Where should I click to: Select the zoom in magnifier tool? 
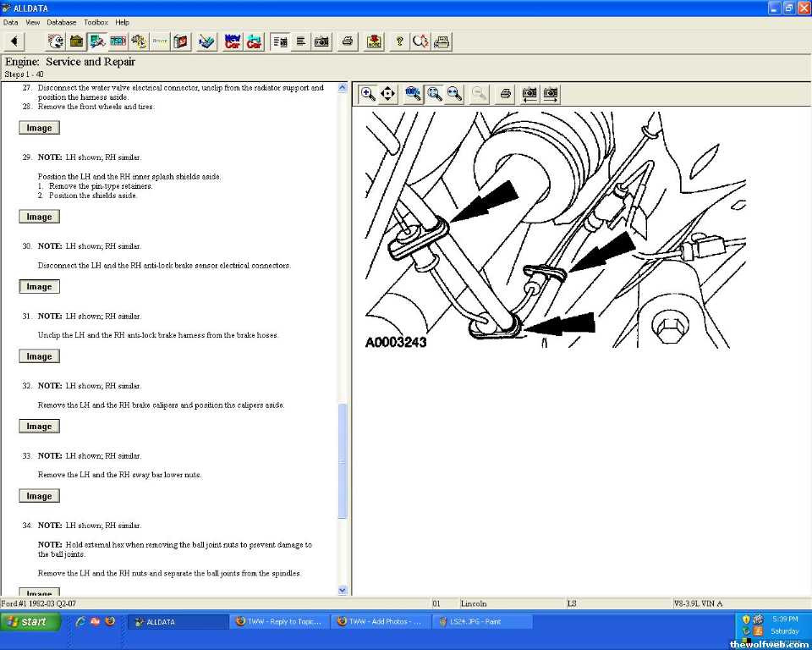pos(368,94)
